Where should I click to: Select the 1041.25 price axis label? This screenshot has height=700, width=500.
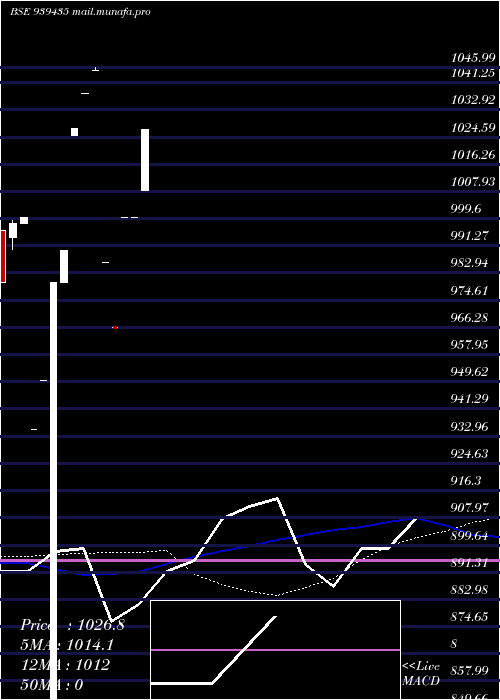[x=473, y=73]
